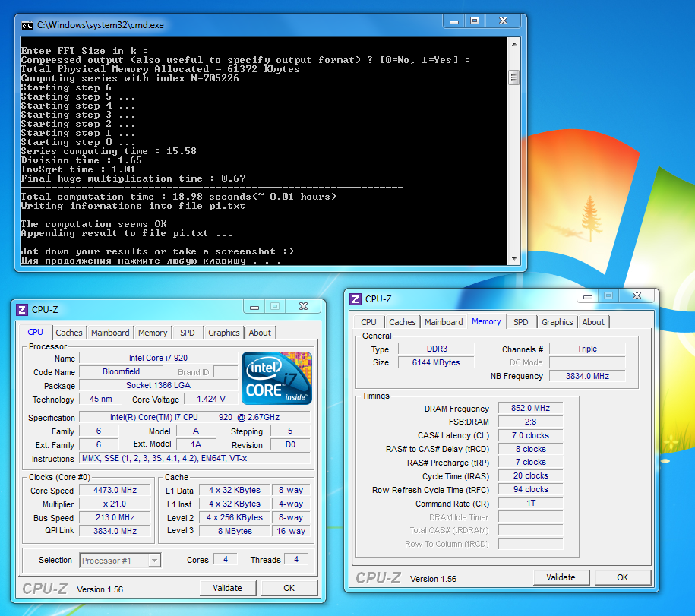Click the Multiplier value x 21.0

[115, 504]
